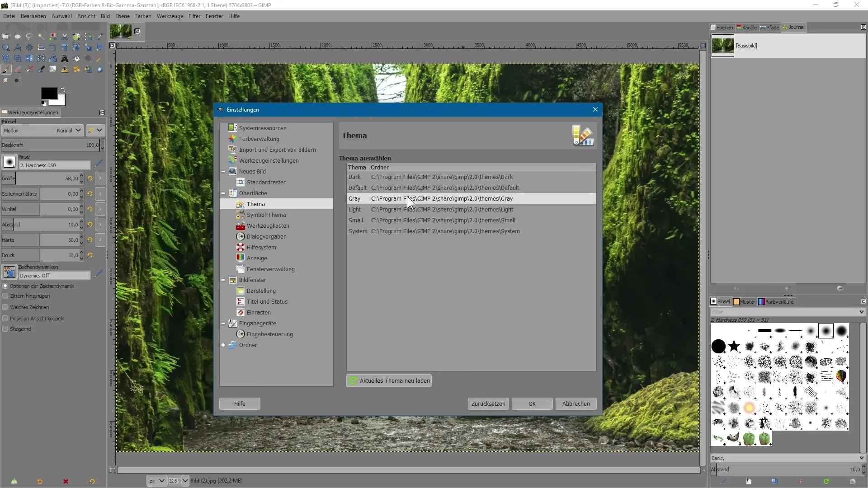Select the Free Select lasso tool

[x=29, y=37]
